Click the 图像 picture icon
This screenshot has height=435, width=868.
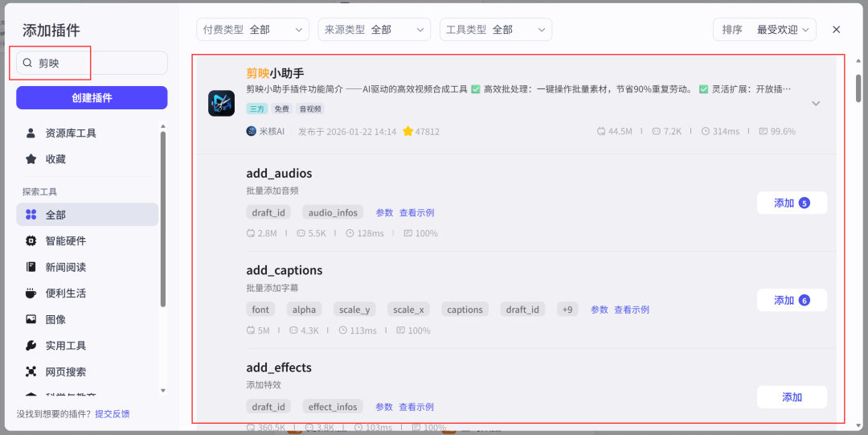tap(31, 319)
